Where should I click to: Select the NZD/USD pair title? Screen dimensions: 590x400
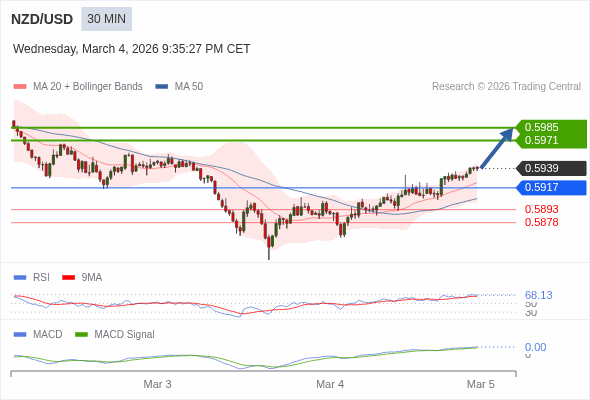42,19
